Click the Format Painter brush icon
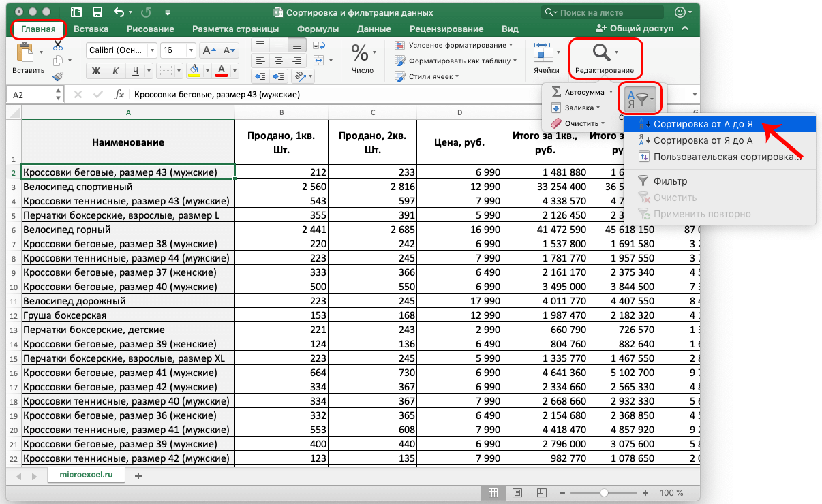The width and height of the screenshot is (822, 504). (x=58, y=76)
